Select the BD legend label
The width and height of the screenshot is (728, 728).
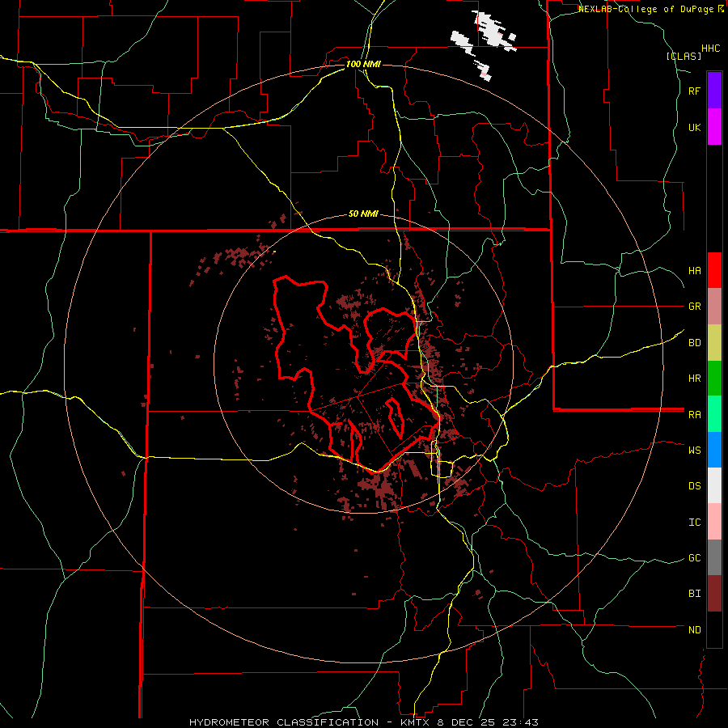coord(694,343)
